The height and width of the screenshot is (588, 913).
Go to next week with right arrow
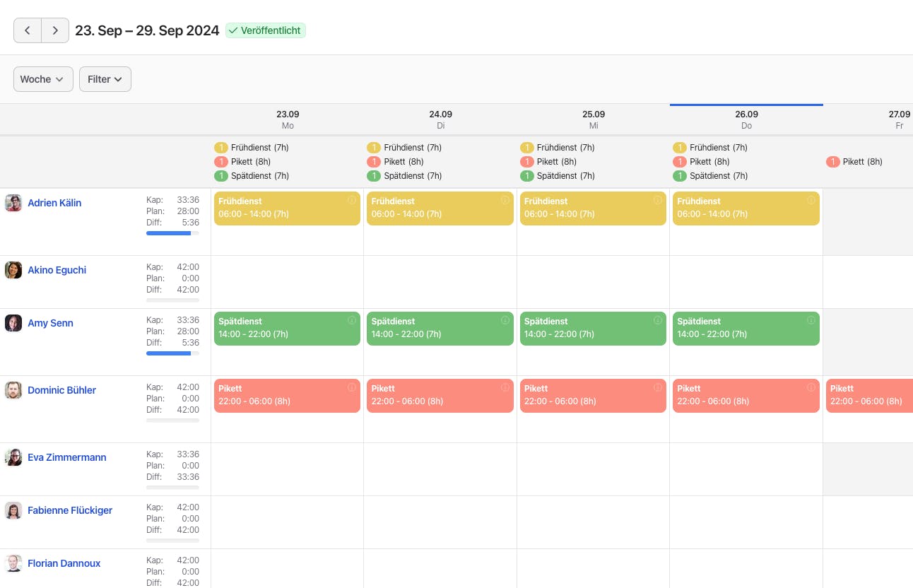(55, 30)
